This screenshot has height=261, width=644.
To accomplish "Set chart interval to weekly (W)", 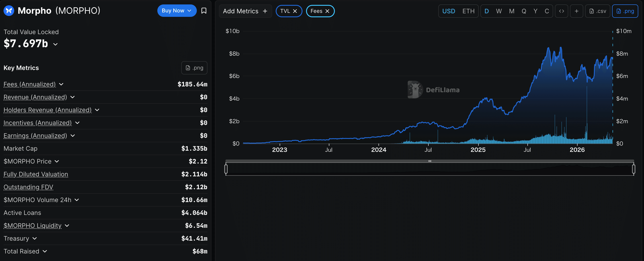I will click(x=499, y=11).
